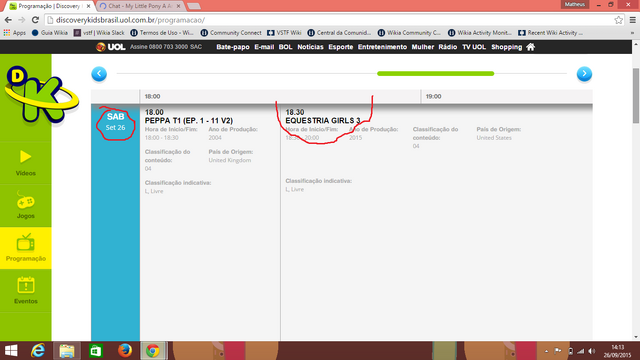Open the Jogos gamepad icon
This screenshot has height=360, width=640.
pyautogui.click(x=25, y=200)
